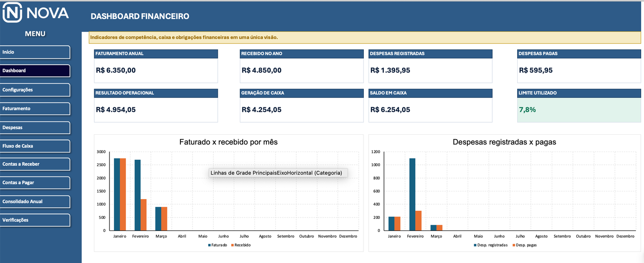Click the NOVA logo icon
The height and width of the screenshot is (263, 644).
tap(12, 12)
